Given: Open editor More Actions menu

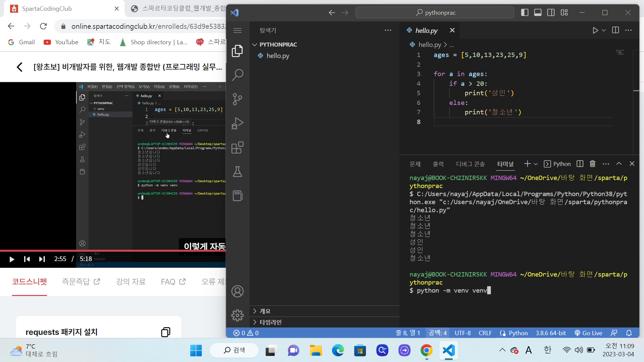Looking at the screenshot, I should (629, 30).
